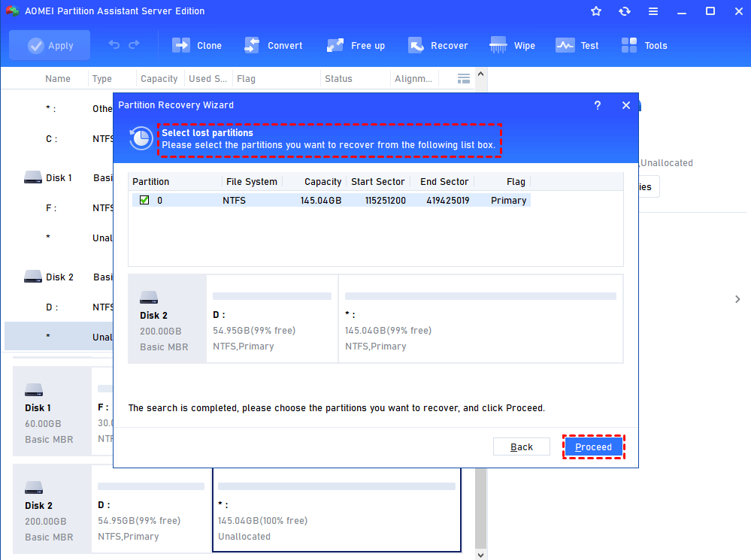Open the Tools menu

(x=644, y=46)
